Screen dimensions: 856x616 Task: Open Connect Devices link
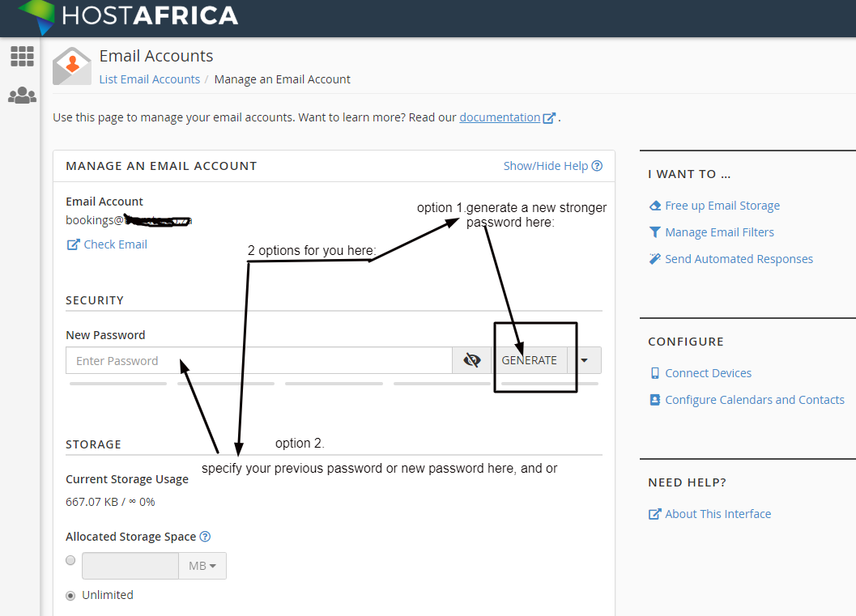click(x=708, y=373)
